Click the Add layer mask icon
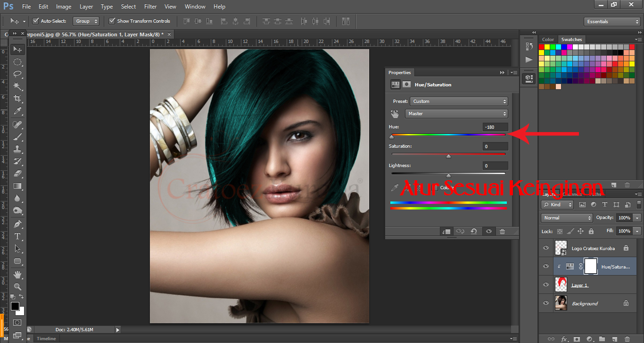The height and width of the screenshot is (343, 644). click(x=577, y=339)
